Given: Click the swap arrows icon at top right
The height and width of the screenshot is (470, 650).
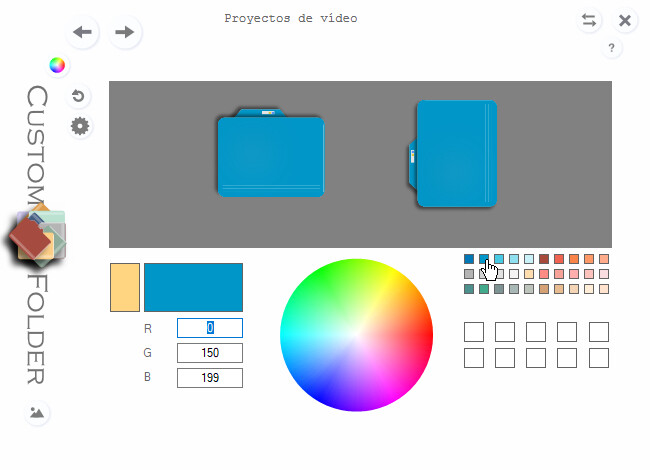Looking at the screenshot, I should point(589,20).
